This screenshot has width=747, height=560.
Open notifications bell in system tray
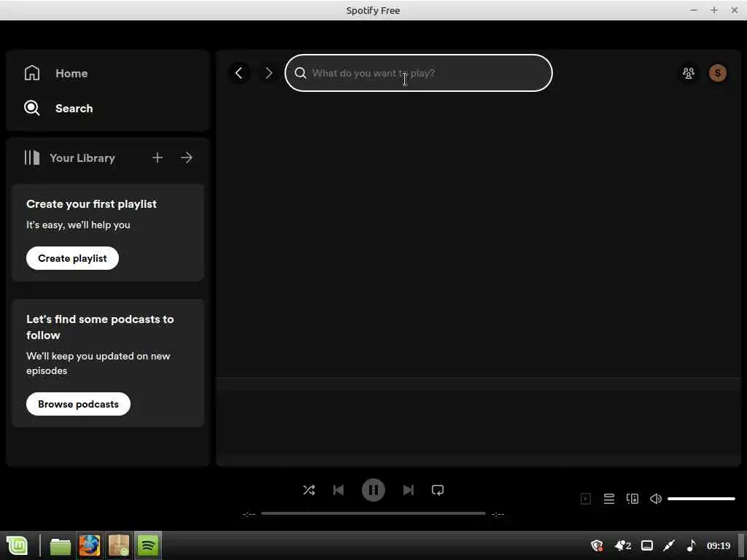[x=623, y=545]
